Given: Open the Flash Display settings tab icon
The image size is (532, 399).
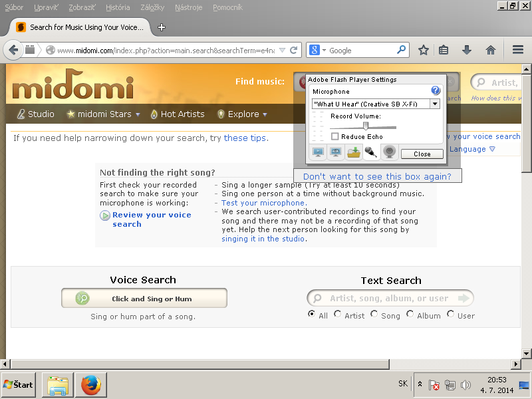Looking at the screenshot, I should coord(318,152).
